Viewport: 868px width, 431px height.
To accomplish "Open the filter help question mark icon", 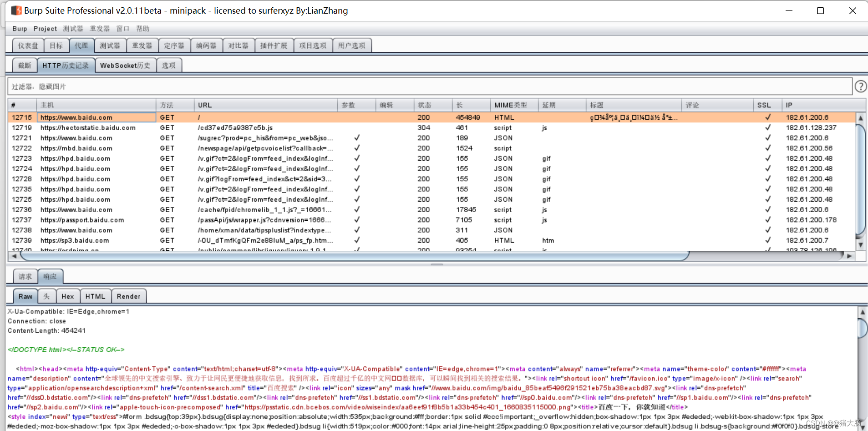I will coord(860,86).
